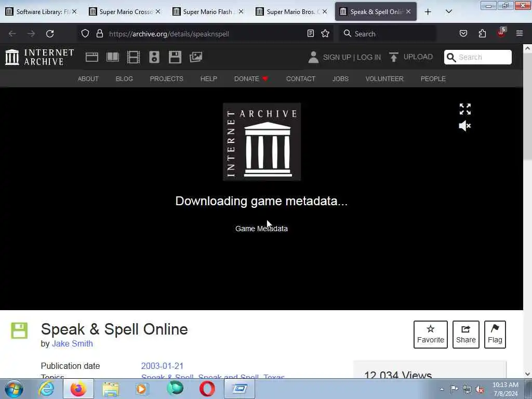The width and height of the screenshot is (532, 399).
Task: Click the Upload arrow icon
Action: [394, 57]
